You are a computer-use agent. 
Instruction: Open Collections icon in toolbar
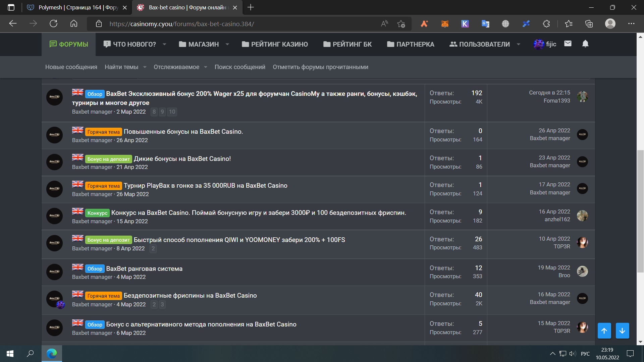[x=589, y=24]
